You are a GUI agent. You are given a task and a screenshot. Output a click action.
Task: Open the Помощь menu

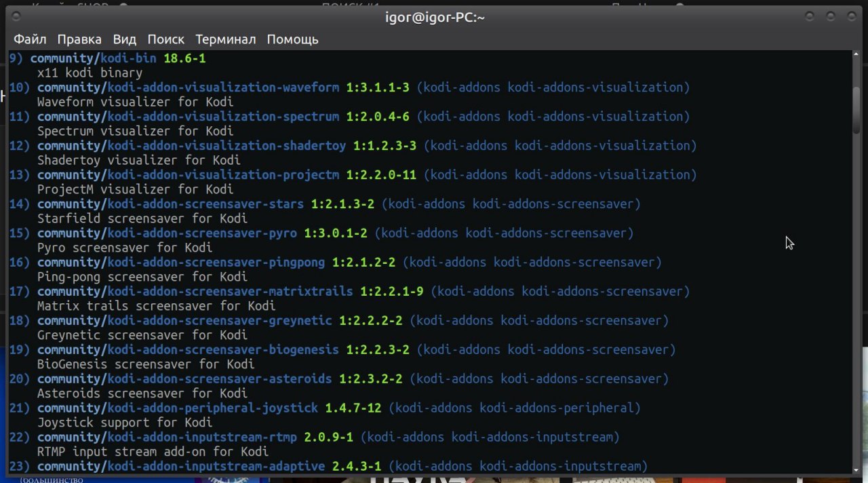[x=292, y=39]
